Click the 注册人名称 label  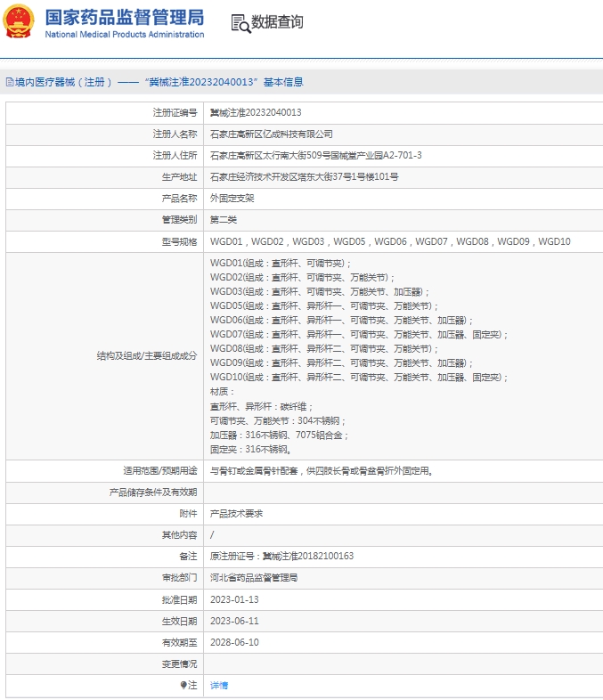[x=175, y=134]
